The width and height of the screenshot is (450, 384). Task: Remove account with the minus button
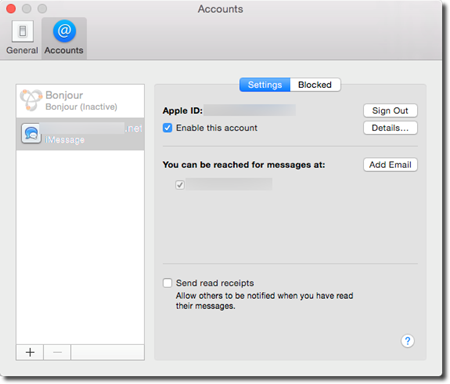click(x=57, y=352)
